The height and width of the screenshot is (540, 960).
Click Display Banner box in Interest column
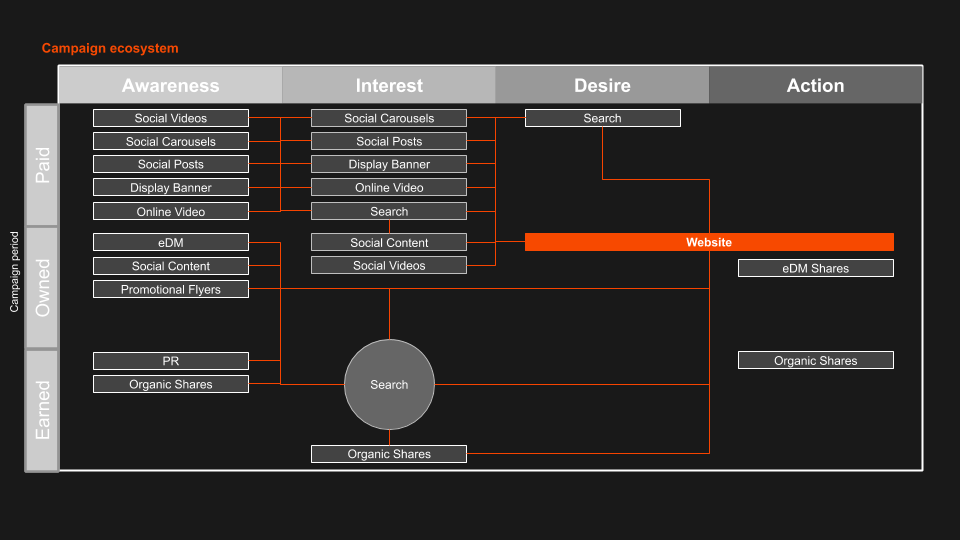(389, 164)
